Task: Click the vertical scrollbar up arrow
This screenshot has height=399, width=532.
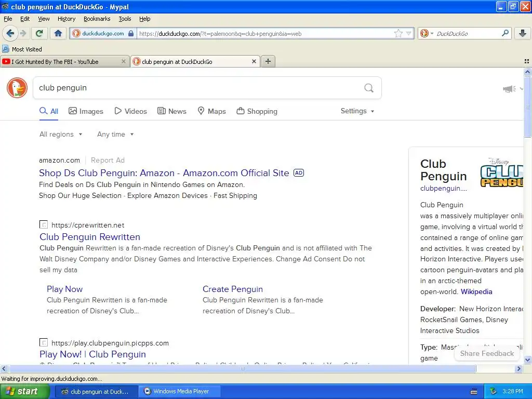Action: coord(527,72)
